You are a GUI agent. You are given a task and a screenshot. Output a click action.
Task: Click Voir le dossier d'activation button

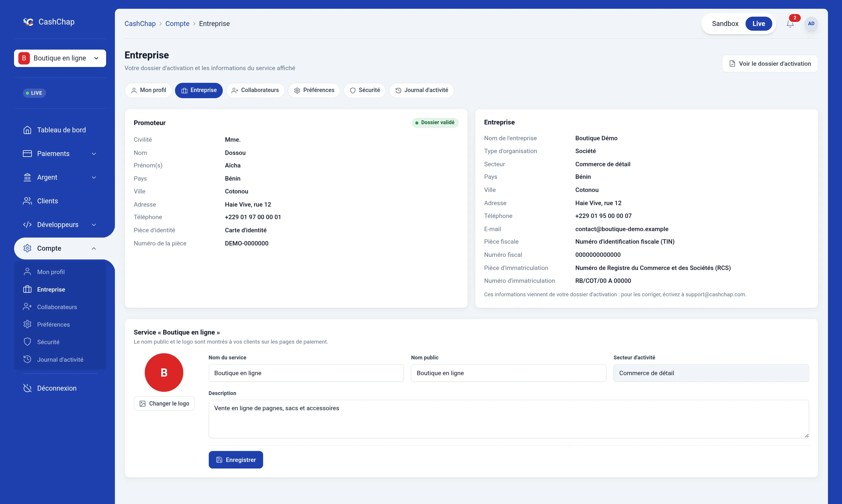[769, 63]
